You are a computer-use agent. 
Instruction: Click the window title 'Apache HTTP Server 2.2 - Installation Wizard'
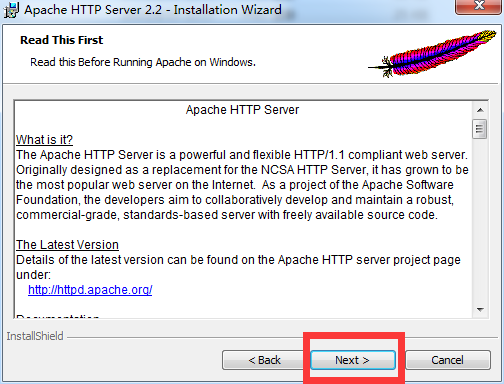coord(153,10)
